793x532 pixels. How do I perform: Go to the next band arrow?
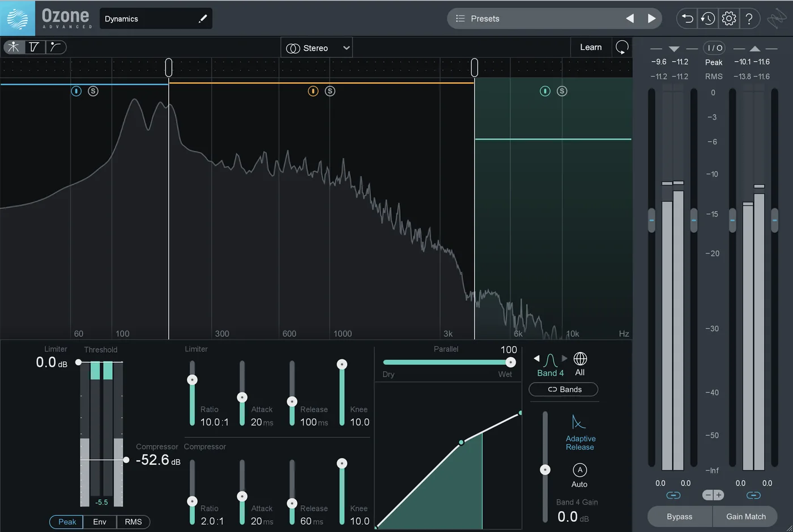click(x=564, y=358)
